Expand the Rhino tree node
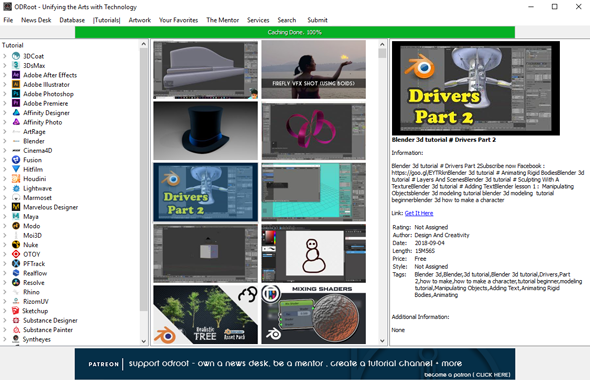 click(x=5, y=292)
